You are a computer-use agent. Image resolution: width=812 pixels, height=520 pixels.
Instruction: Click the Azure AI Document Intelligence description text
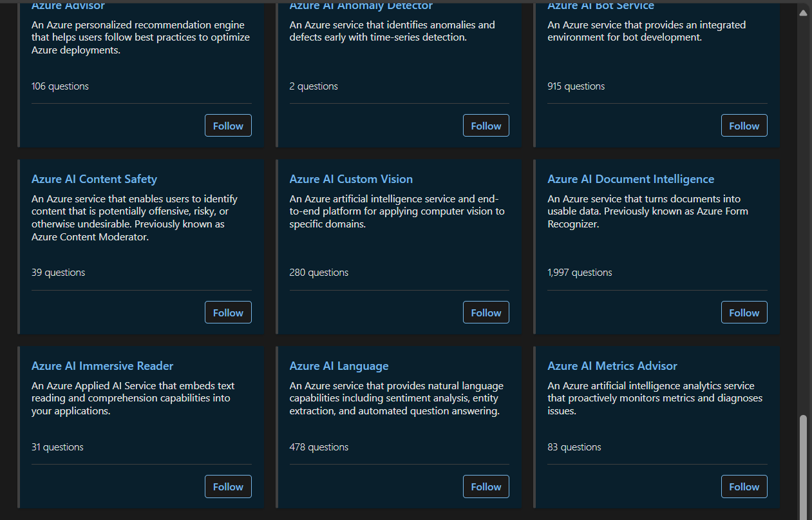[648, 211]
